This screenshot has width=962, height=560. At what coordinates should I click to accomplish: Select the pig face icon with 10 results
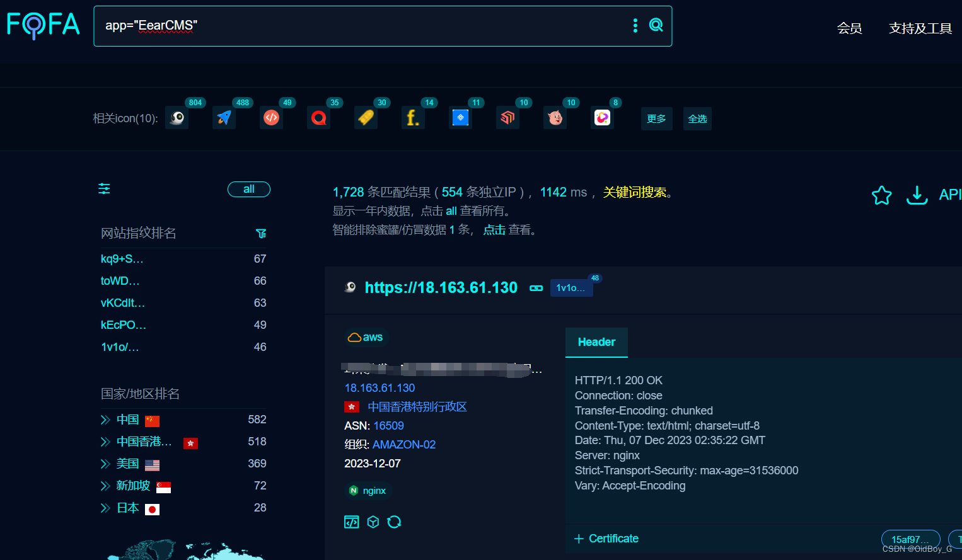[555, 118]
